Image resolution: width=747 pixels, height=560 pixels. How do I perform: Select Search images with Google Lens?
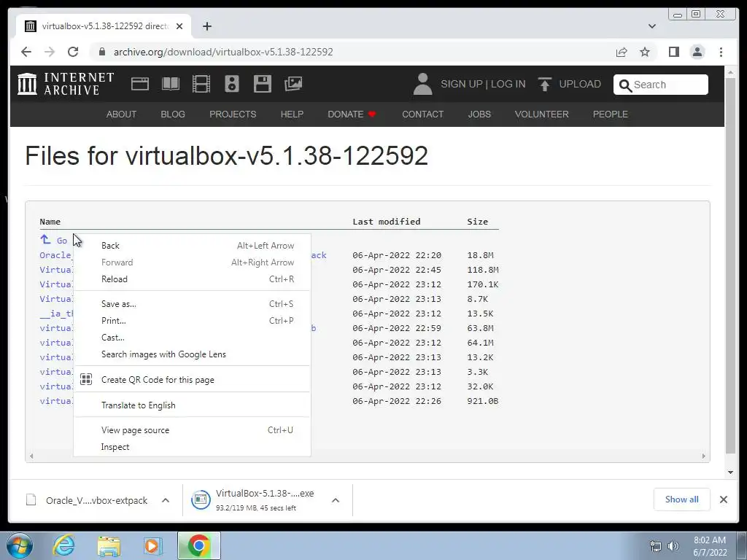tap(192, 354)
